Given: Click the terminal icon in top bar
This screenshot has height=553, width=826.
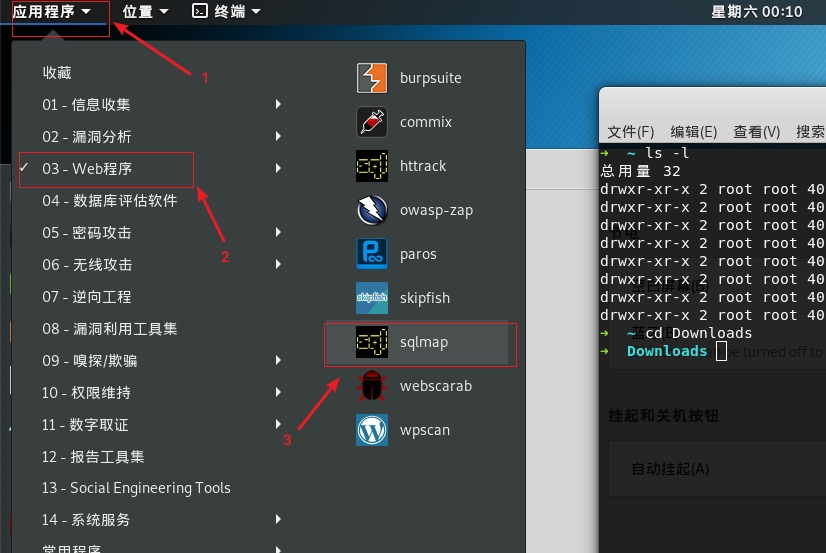Looking at the screenshot, I should point(200,11).
